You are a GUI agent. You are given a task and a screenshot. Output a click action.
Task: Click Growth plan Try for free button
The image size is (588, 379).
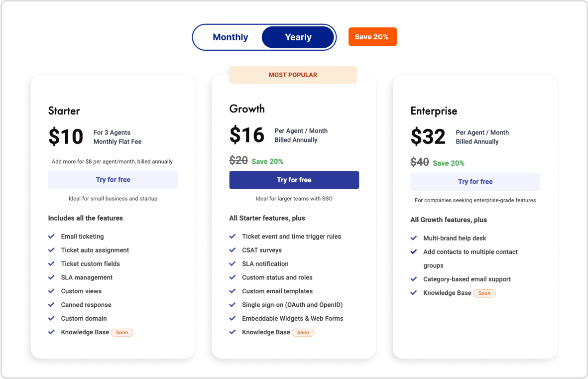click(294, 180)
